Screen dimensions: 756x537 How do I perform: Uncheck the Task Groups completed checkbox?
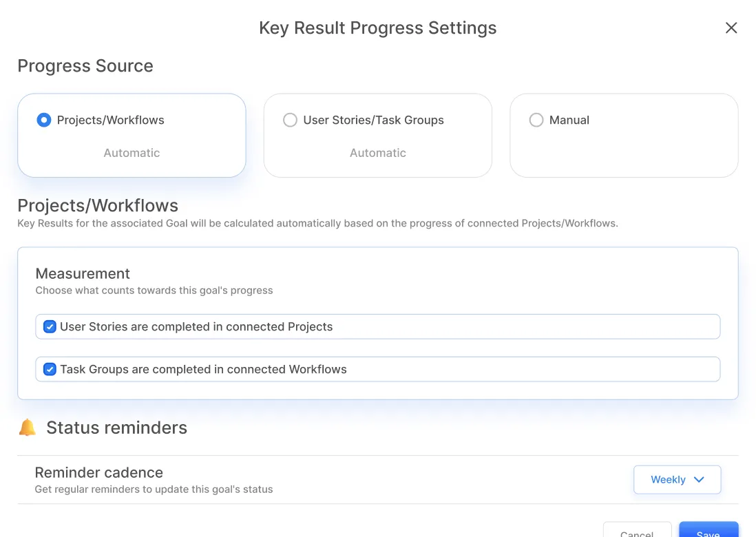50,370
